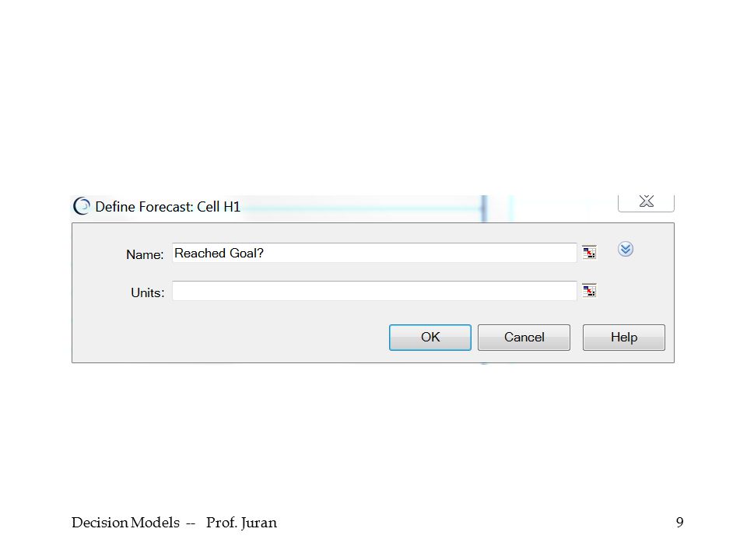Viewport: 747px width, 560px height.
Task: Confirm the forecast with OK
Action: point(430,337)
